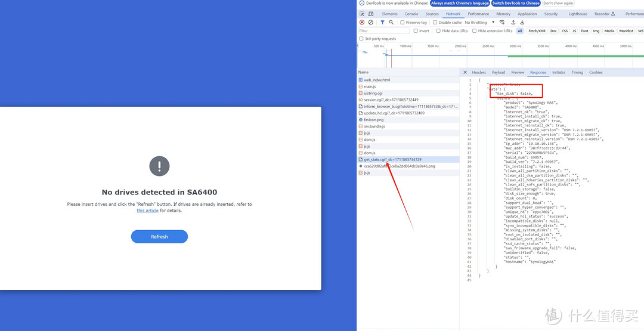Open the Elements tab
644x331 pixels.
tap(389, 14)
